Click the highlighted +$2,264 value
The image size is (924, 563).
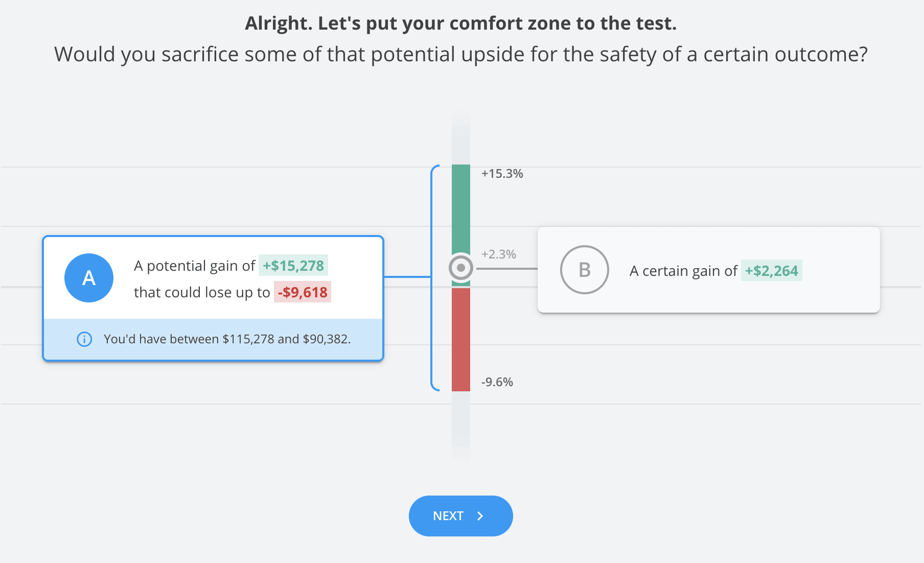point(772,271)
